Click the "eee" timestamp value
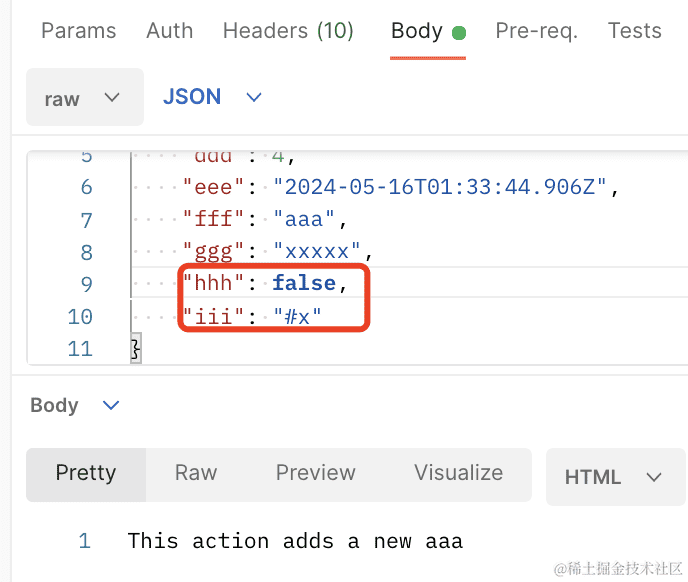 click(447, 187)
